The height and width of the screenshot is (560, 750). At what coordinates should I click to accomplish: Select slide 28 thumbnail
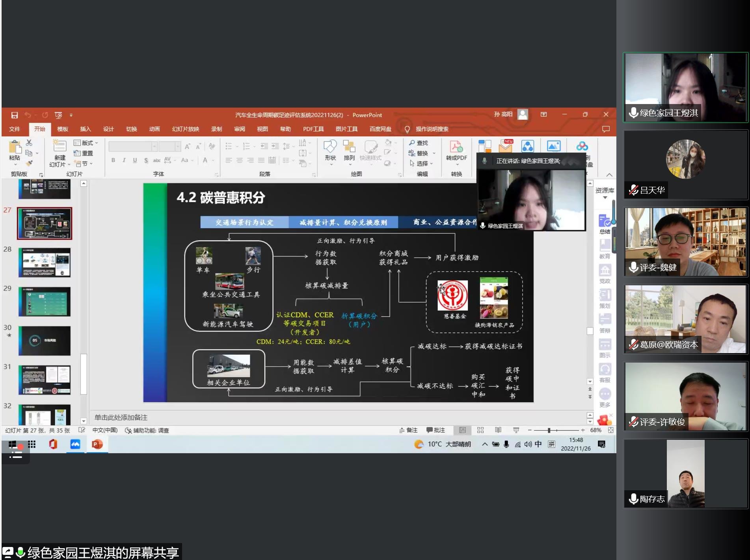tap(45, 262)
